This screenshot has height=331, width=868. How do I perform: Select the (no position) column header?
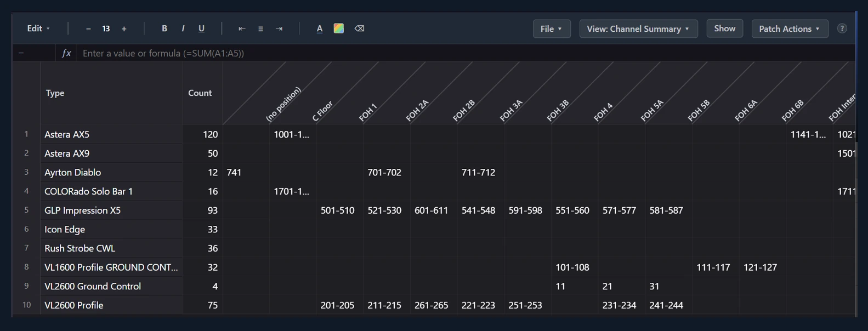point(283,104)
